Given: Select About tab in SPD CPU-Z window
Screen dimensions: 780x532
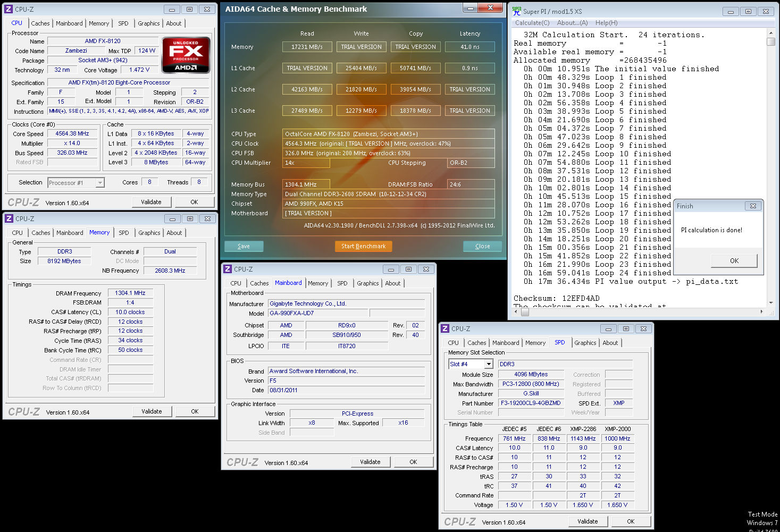Looking at the screenshot, I should click(610, 343).
